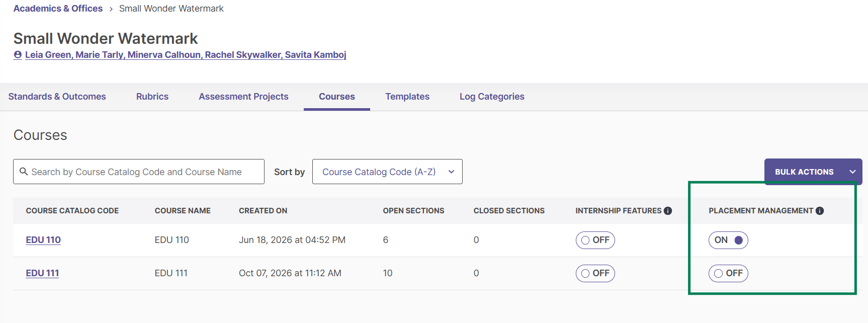Click the 'Sort by' label
The height and width of the screenshot is (323, 868).
[289, 172]
